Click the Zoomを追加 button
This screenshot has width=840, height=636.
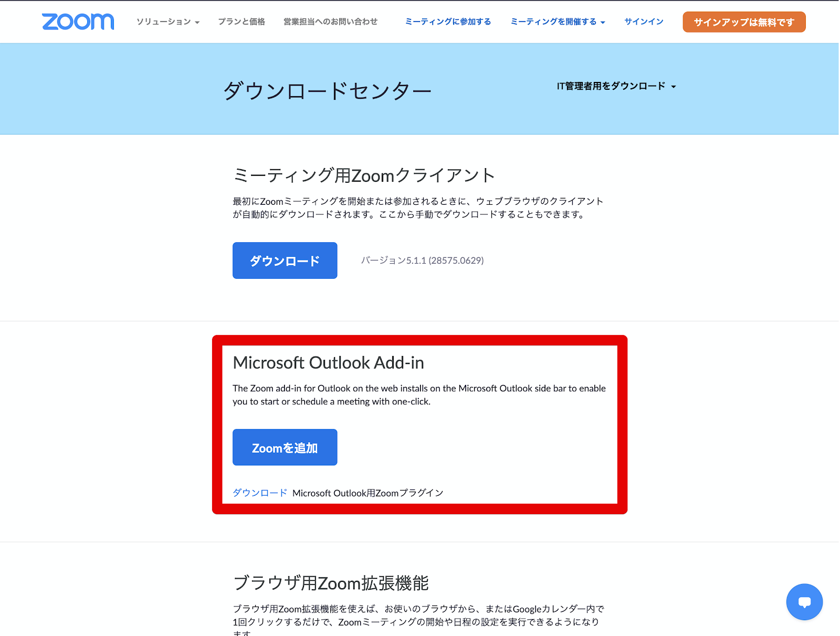tap(285, 447)
